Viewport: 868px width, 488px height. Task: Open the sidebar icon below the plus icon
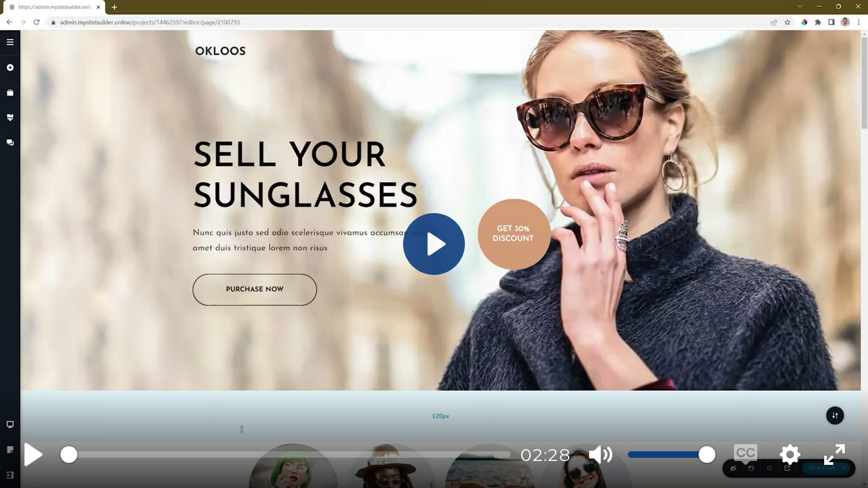point(10,93)
